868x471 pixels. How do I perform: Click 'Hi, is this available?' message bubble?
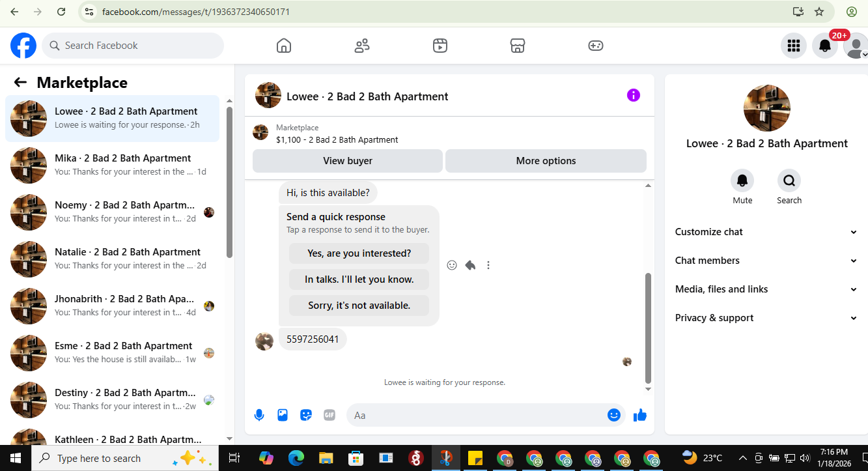pyautogui.click(x=328, y=193)
